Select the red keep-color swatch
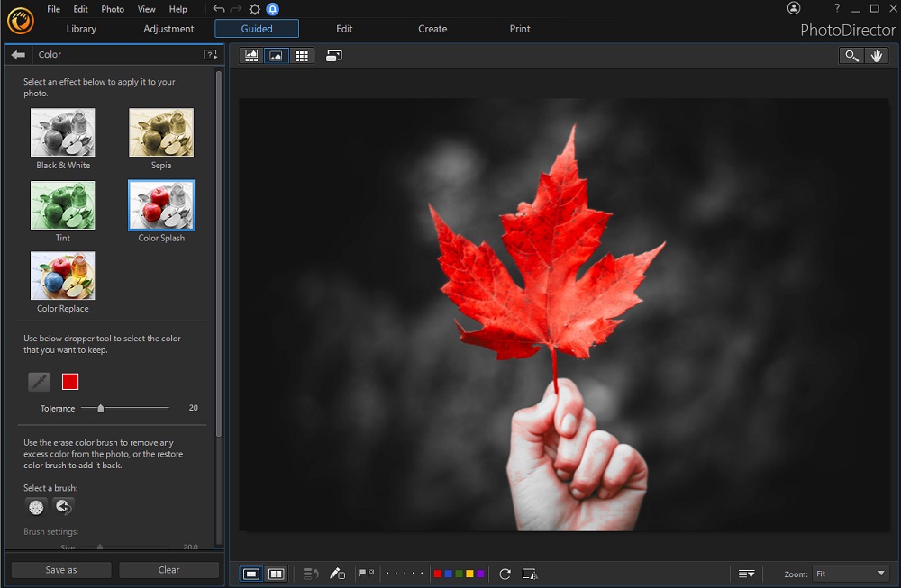This screenshot has height=588, width=901. coord(69,382)
